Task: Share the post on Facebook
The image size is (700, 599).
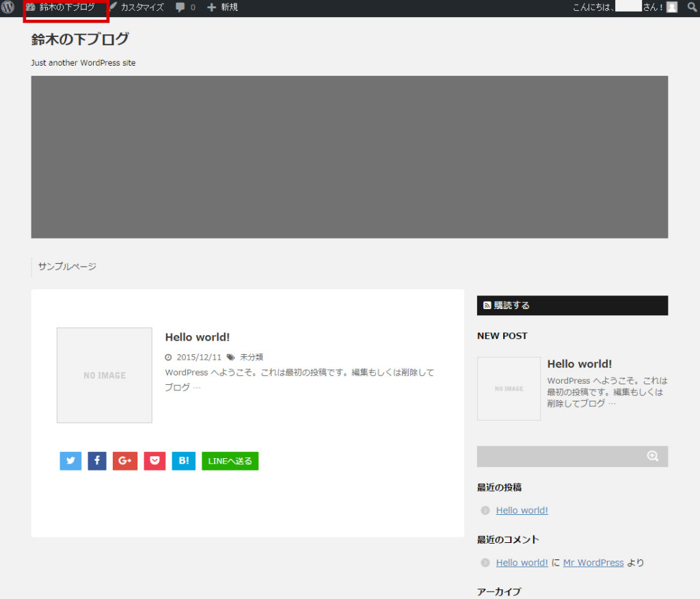Action: [97, 460]
